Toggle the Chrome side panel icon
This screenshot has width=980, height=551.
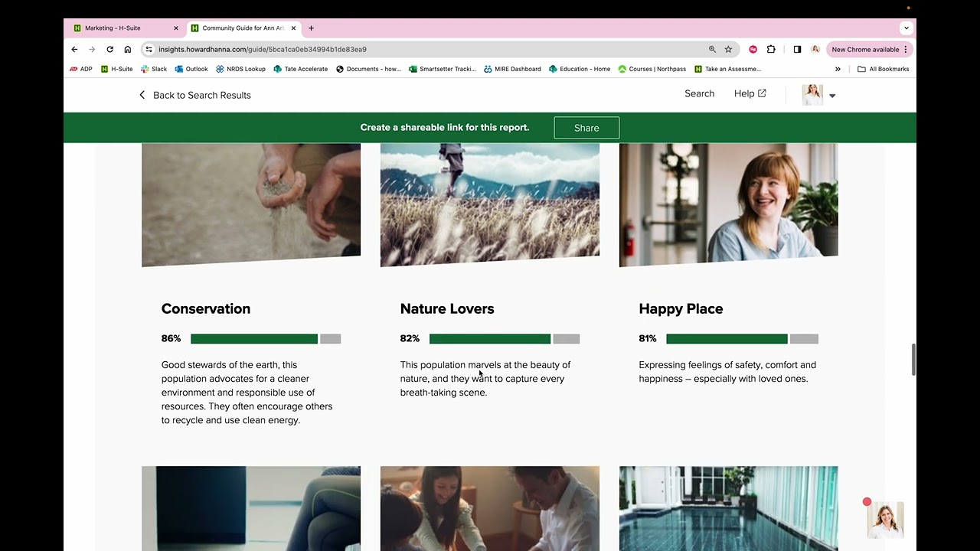[797, 49]
